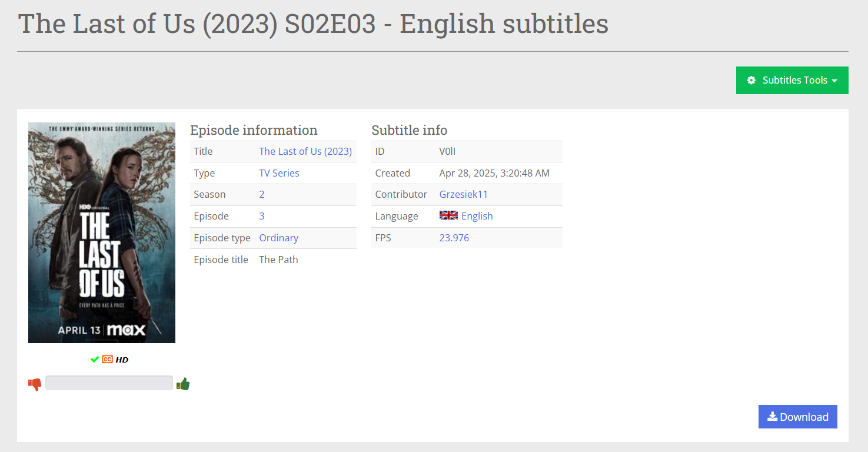Follow the Episode 3 link
Screen dimensions: 868x452
[x=262, y=216]
